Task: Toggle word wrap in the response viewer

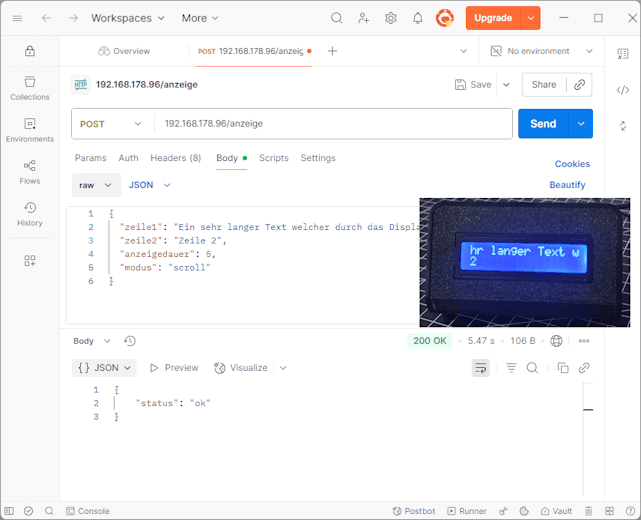Action: click(480, 368)
